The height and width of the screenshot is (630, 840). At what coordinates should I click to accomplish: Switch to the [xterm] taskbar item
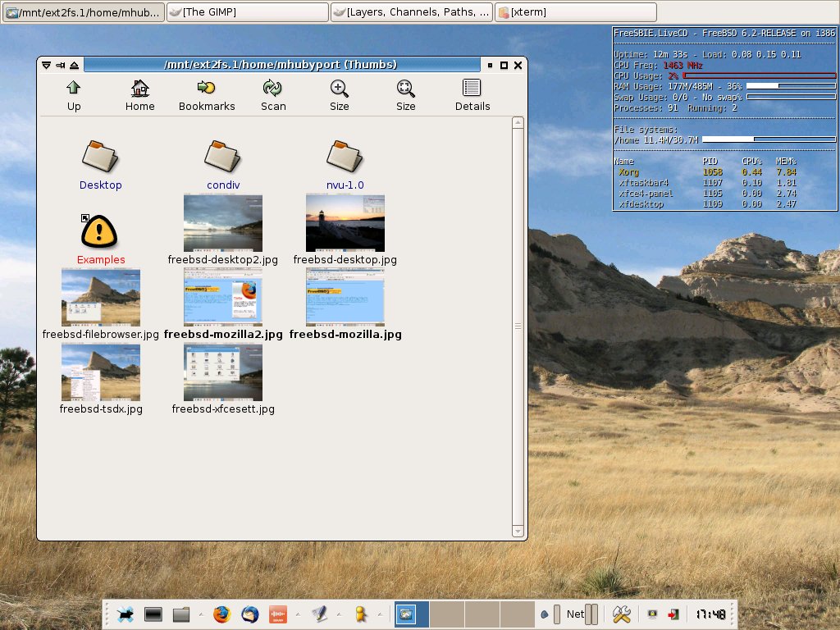pos(574,12)
